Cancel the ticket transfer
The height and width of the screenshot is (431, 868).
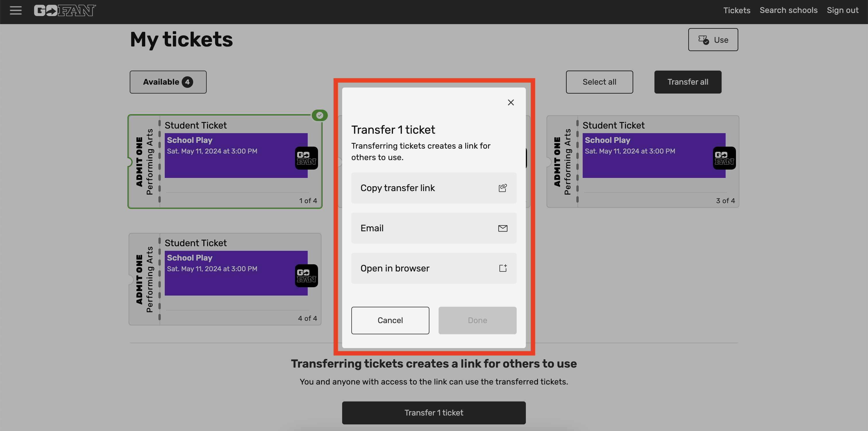pos(390,320)
